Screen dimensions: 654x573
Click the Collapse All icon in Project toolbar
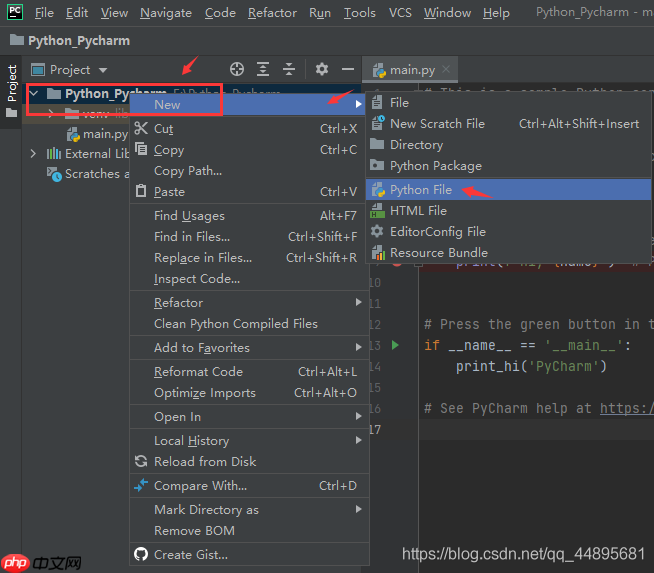289,69
